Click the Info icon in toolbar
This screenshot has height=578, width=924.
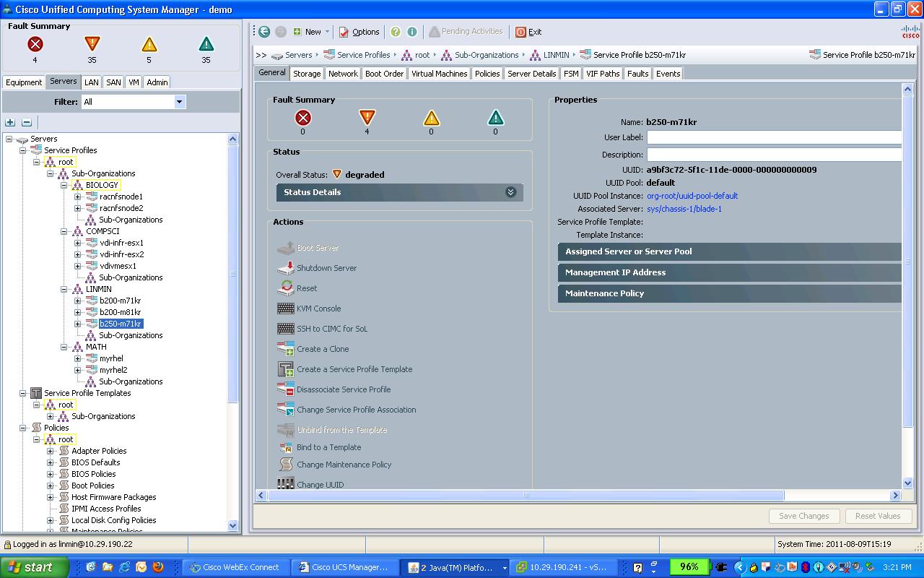point(412,32)
